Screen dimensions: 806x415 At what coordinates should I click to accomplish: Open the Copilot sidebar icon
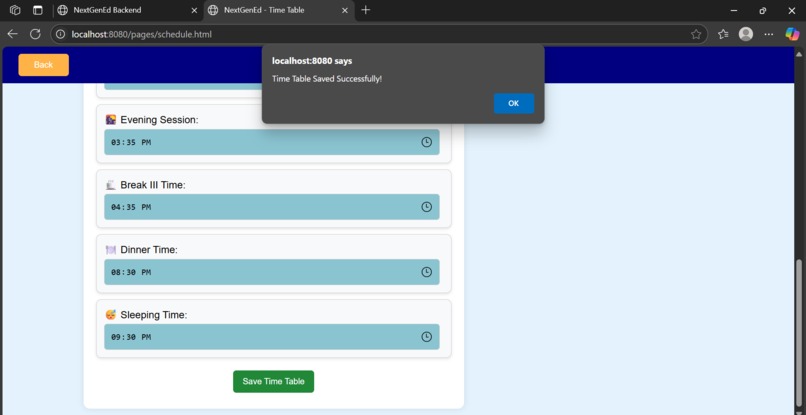tap(792, 34)
